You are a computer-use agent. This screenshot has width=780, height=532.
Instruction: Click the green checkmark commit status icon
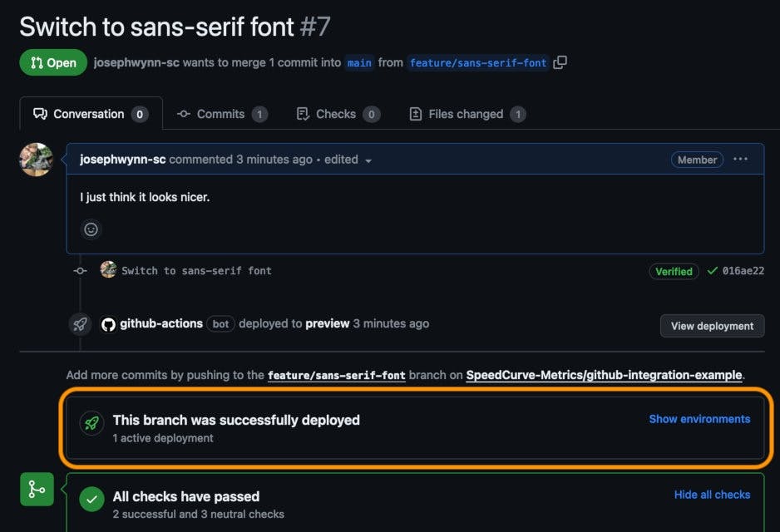(x=712, y=271)
